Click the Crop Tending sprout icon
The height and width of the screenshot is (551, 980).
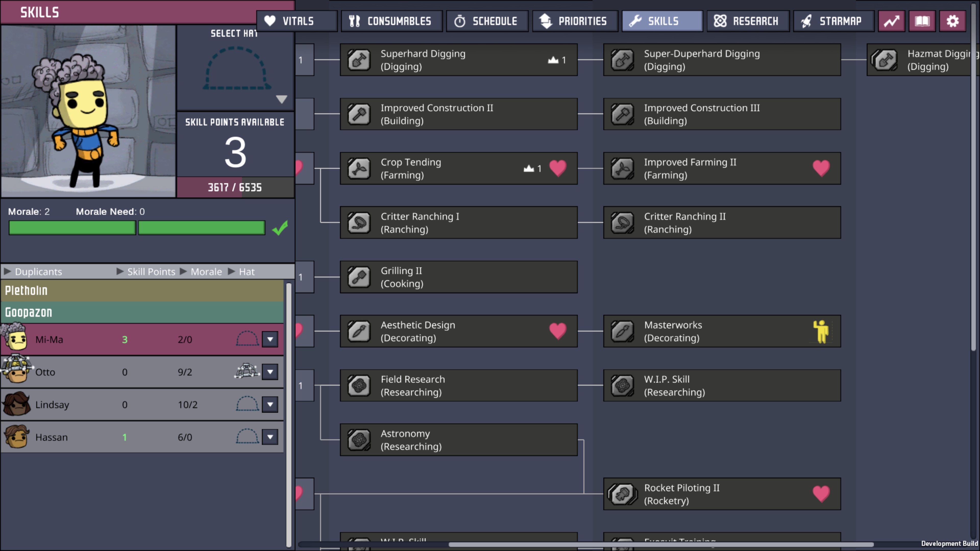pos(359,168)
